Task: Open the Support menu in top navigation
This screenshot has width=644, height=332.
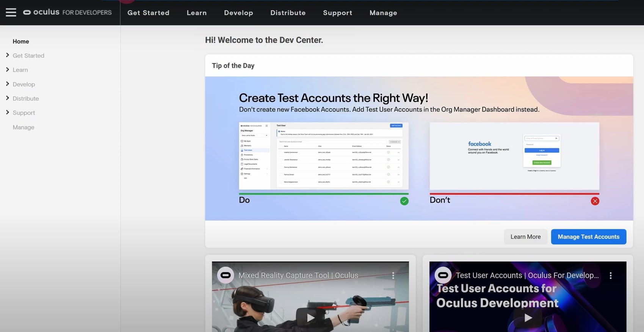Action: point(337,13)
